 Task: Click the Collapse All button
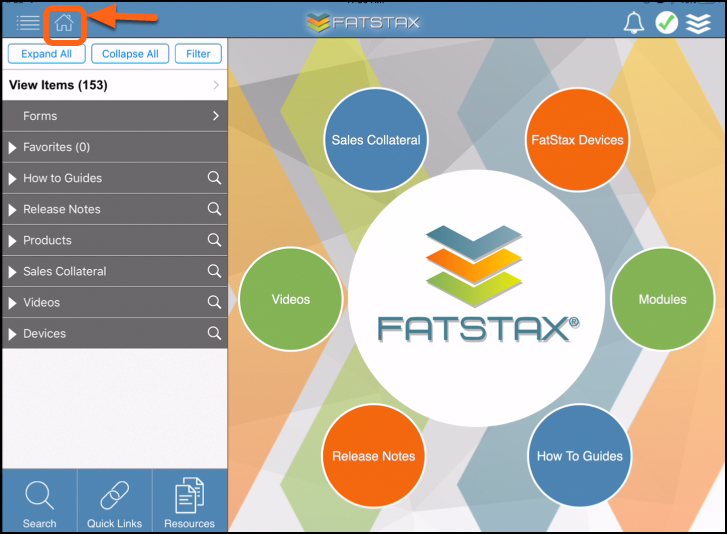(x=130, y=54)
